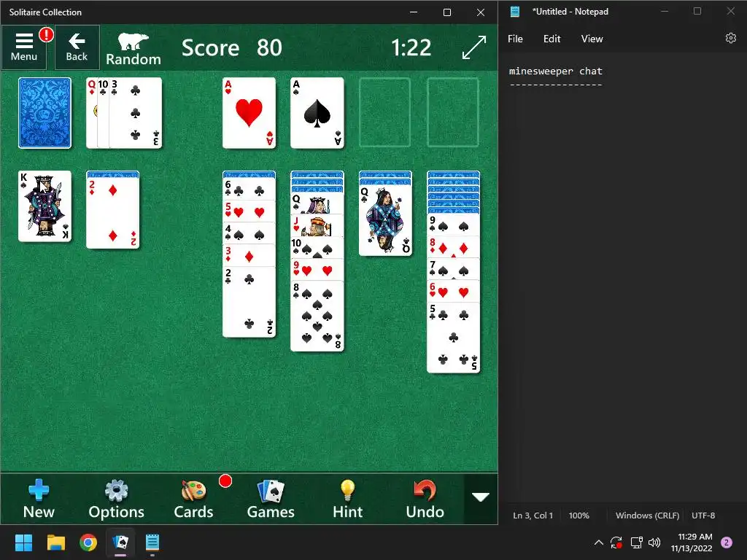Click Solitaire taskbar icon
The width and height of the screenshot is (747, 560).
click(120, 542)
